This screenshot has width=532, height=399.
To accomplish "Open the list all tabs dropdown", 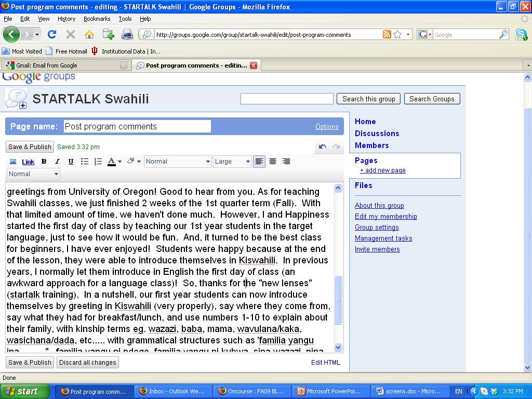I will pyautogui.click(x=528, y=65).
